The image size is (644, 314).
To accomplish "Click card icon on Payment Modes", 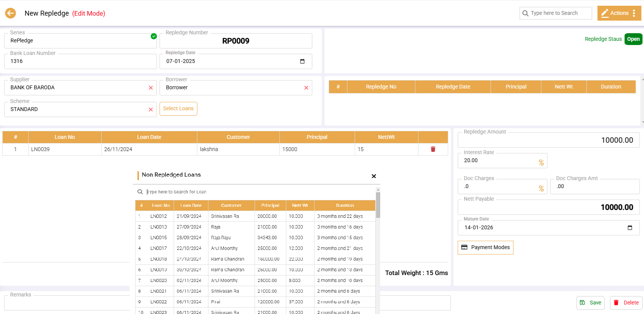I will point(465,247).
